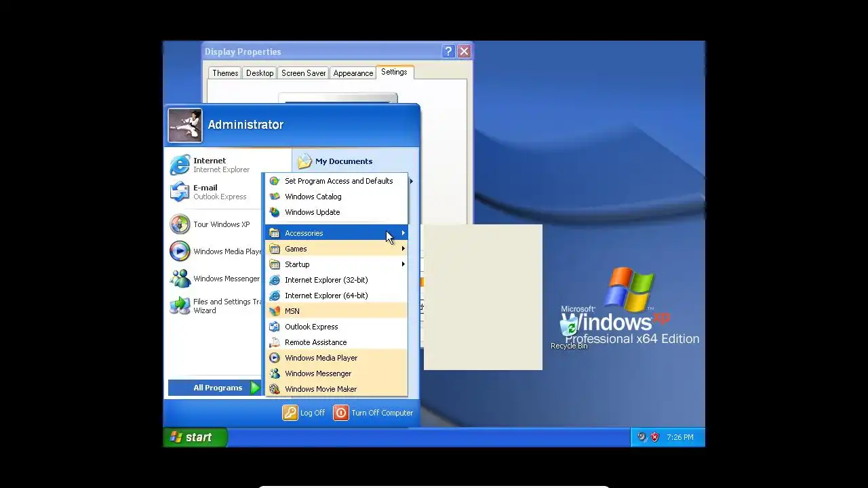This screenshot has width=868, height=488.
Task: Click the first system tray icon
Action: click(642, 438)
